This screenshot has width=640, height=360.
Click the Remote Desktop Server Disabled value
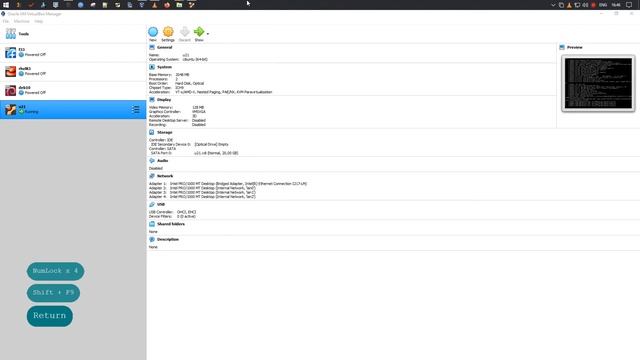pyautogui.click(x=199, y=120)
